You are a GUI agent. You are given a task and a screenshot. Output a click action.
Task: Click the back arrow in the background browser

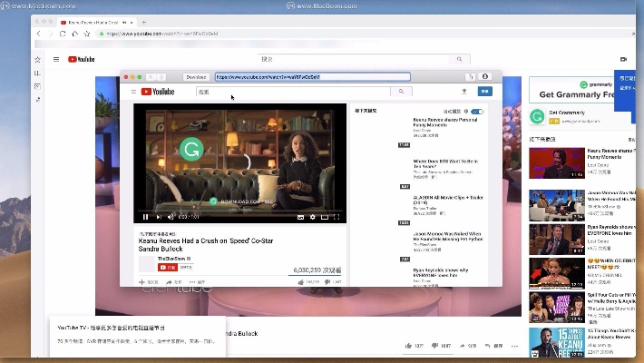click(39, 34)
